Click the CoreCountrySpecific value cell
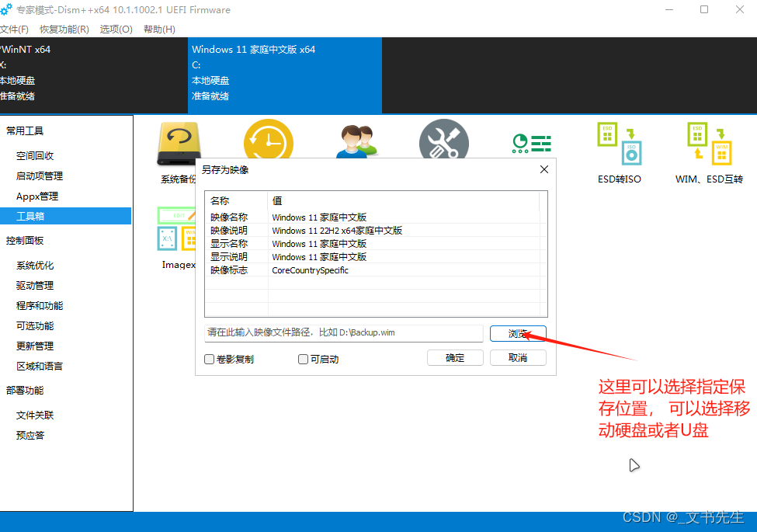Screen dimensions: 757x532 pos(310,270)
